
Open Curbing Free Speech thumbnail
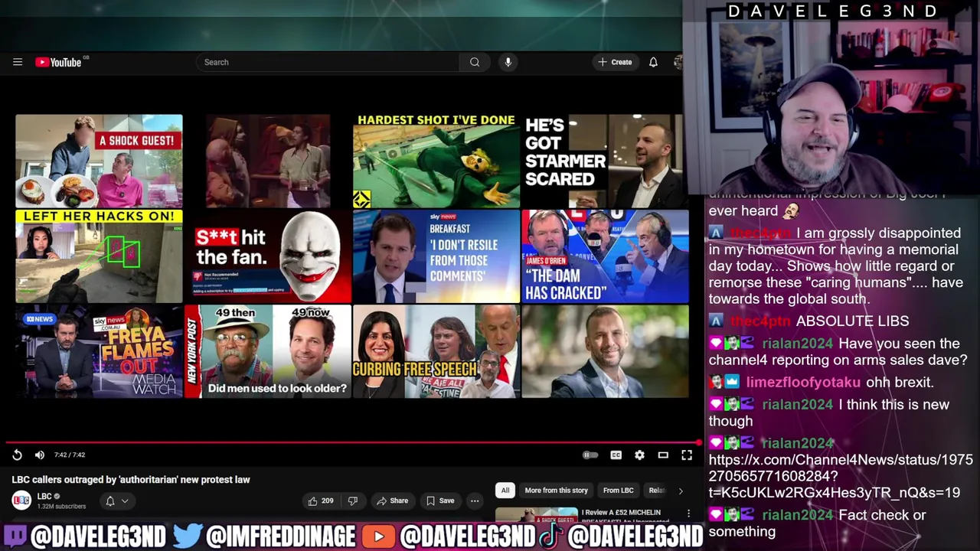pos(436,351)
